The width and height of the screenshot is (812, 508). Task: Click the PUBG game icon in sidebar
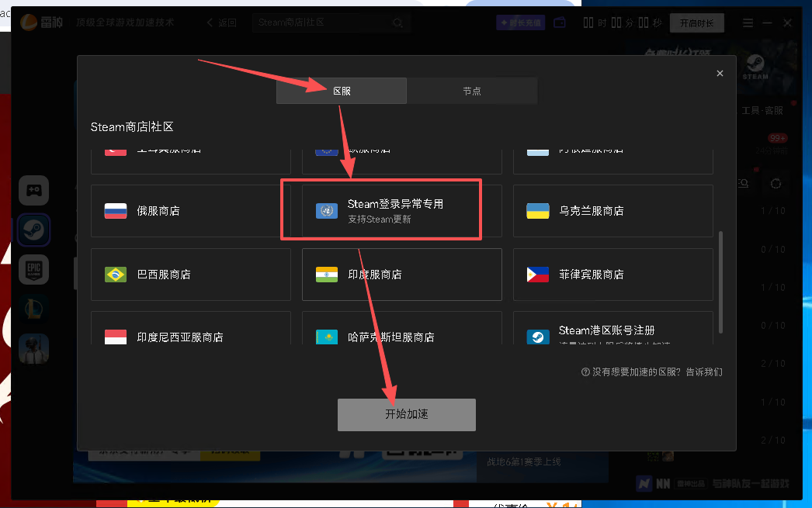coord(34,348)
